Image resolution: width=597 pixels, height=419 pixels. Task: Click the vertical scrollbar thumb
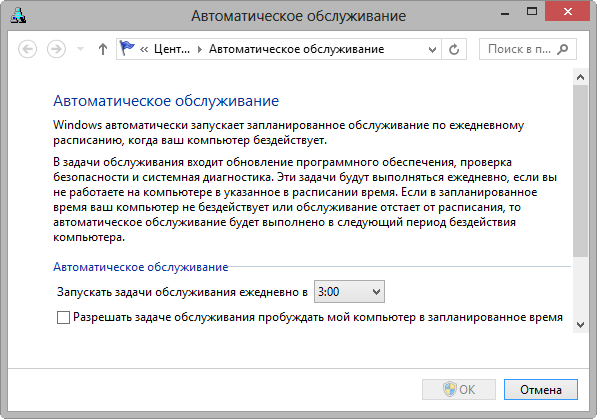tap(580, 171)
